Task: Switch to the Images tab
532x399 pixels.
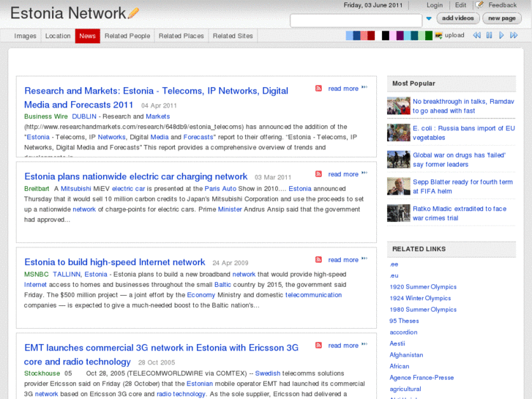Action: click(25, 36)
